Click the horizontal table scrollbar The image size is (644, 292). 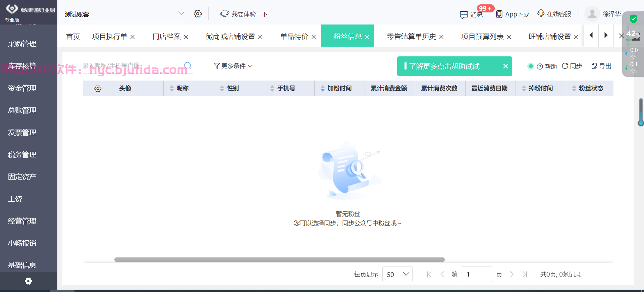point(279,259)
